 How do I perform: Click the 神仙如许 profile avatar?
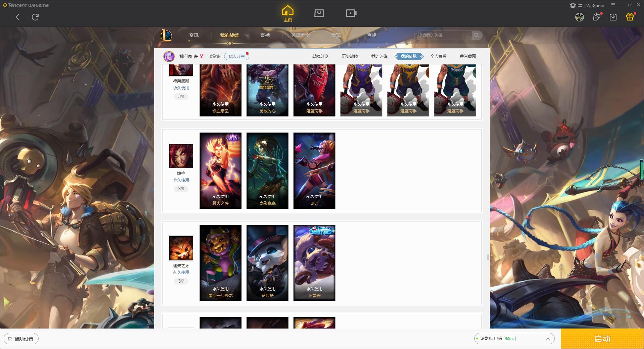point(169,56)
